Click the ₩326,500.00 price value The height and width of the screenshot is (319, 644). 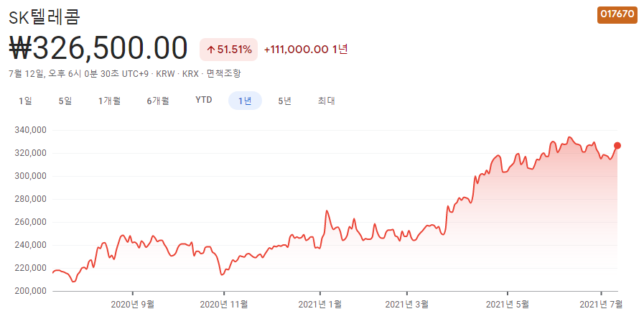(98, 49)
